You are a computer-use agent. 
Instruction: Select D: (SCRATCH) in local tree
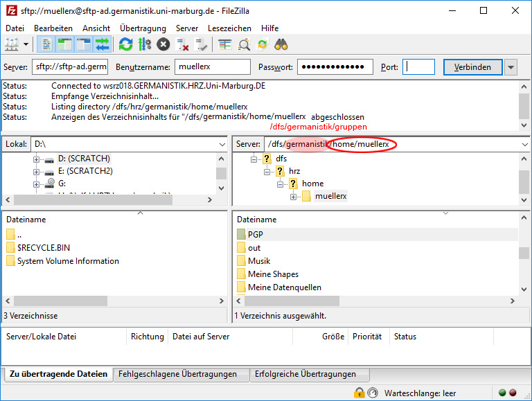tap(84, 159)
